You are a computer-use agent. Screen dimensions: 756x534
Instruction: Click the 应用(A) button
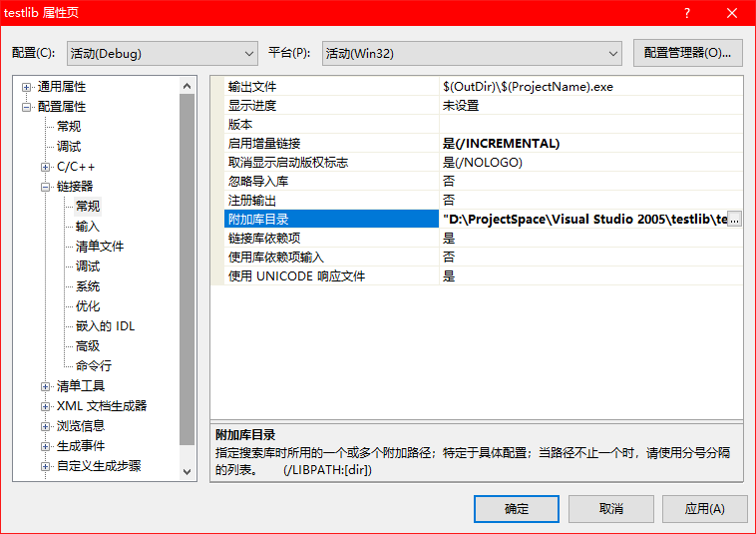coord(705,509)
